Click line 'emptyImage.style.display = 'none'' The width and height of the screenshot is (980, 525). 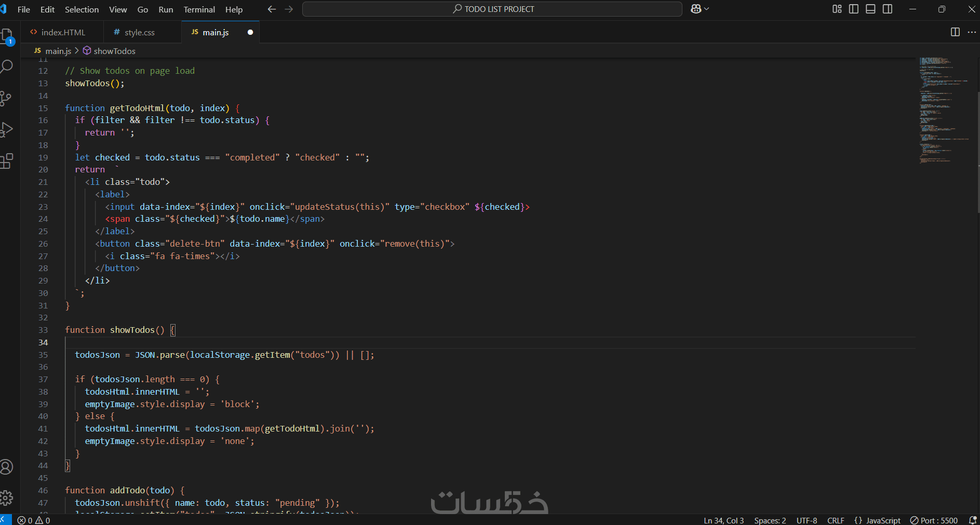(169, 441)
